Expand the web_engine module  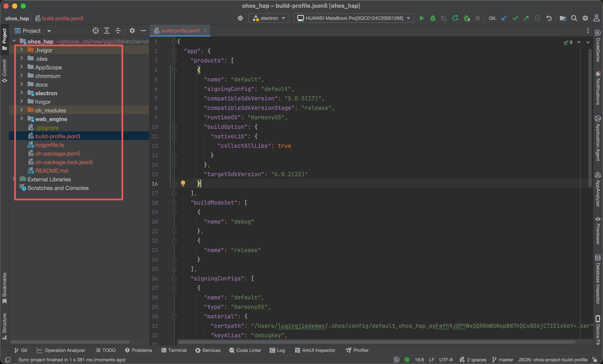tap(22, 119)
